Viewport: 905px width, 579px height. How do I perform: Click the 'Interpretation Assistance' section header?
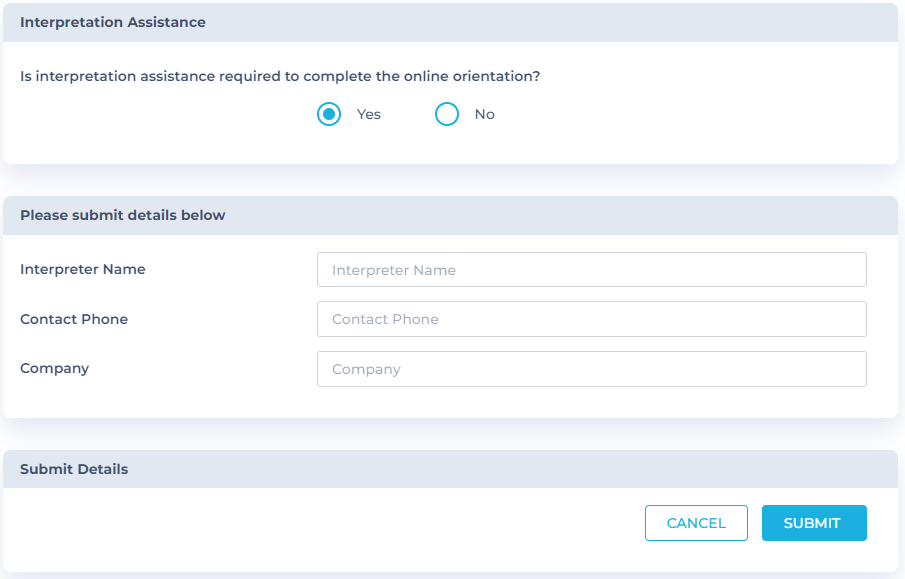pos(113,22)
